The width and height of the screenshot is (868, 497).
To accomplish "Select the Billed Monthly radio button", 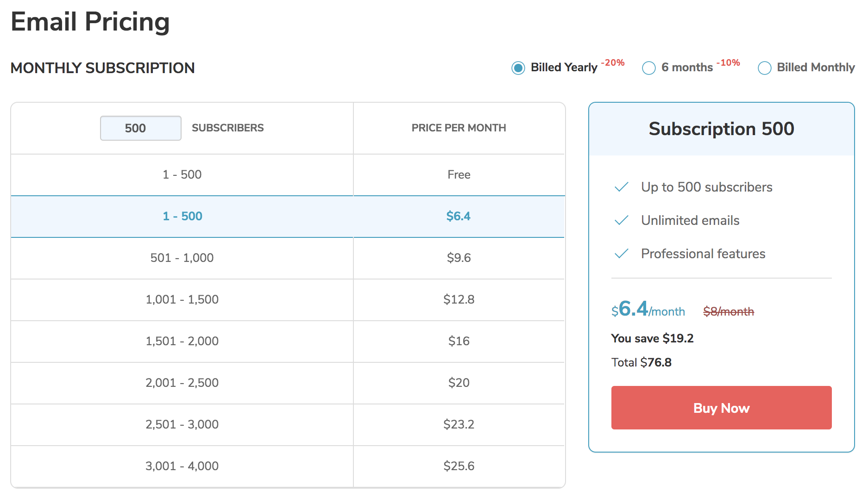I will pyautogui.click(x=765, y=68).
